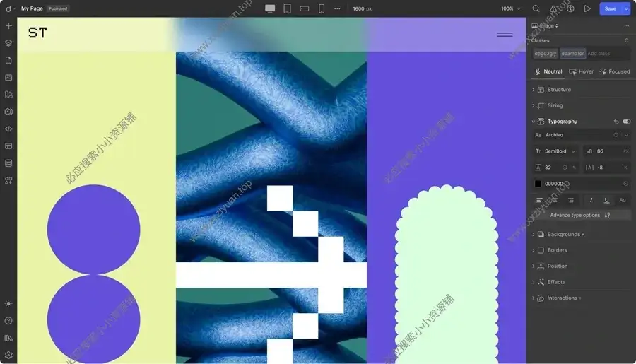Click the font size 86 field

[606, 151]
